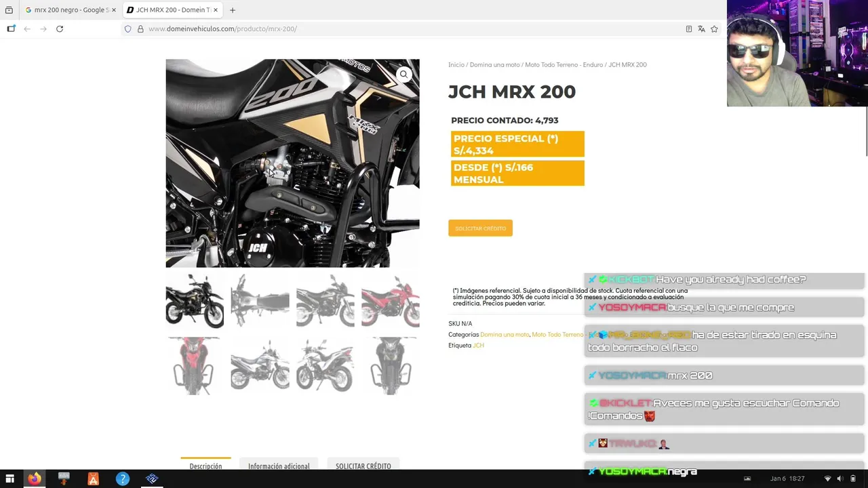Select the black side-view motorcycle thumbnail
The height and width of the screenshot is (488, 868).
point(195,301)
